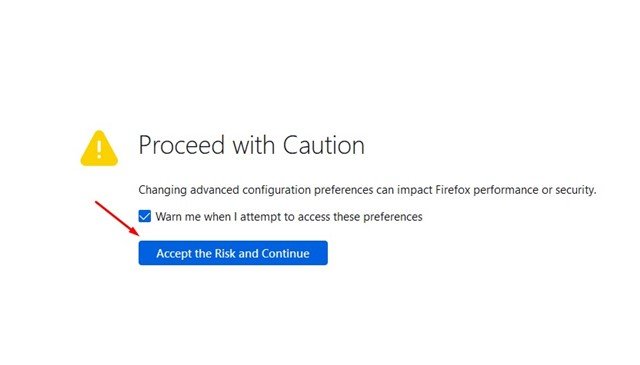Click the checkmark in the blue checkbox
640x365 pixels.
[144, 216]
